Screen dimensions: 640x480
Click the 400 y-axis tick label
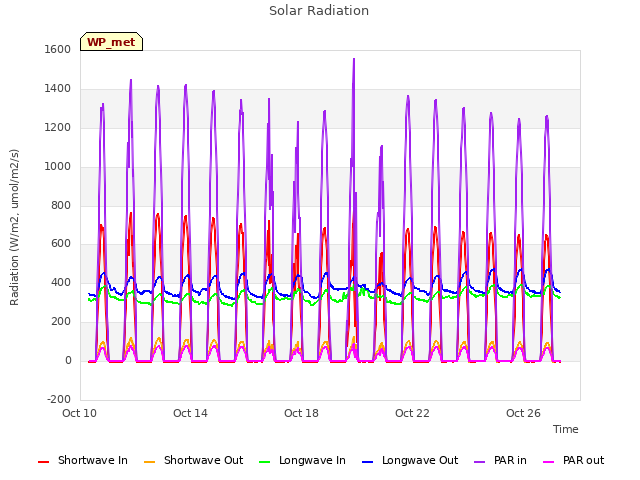click(x=61, y=283)
